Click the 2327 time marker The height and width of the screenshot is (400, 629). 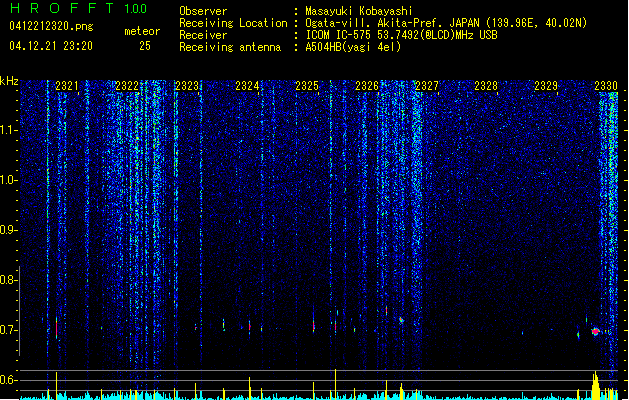pos(427,86)
